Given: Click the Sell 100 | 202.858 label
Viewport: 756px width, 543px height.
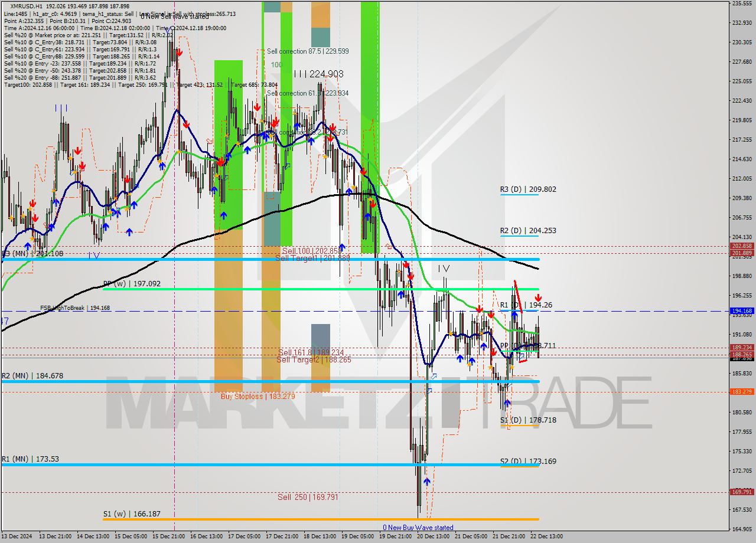Looking at the screenshot, I should 311,251.
